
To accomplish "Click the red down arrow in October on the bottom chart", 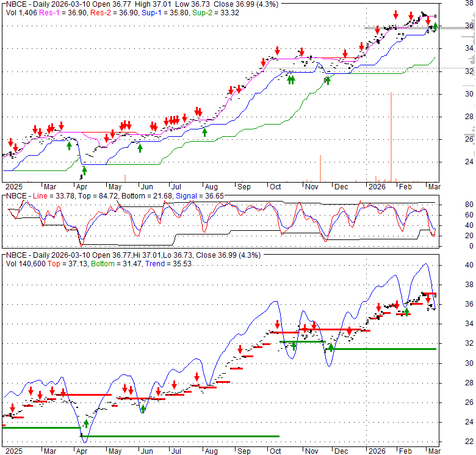I will 277,324.
